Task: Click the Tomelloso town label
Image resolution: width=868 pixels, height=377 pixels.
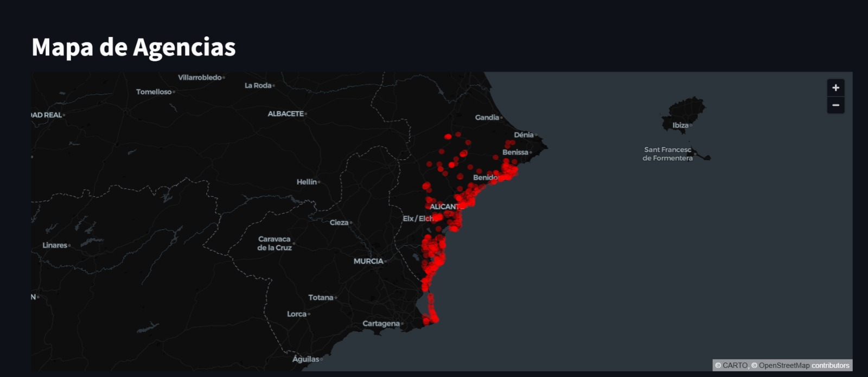Action: 154,92
